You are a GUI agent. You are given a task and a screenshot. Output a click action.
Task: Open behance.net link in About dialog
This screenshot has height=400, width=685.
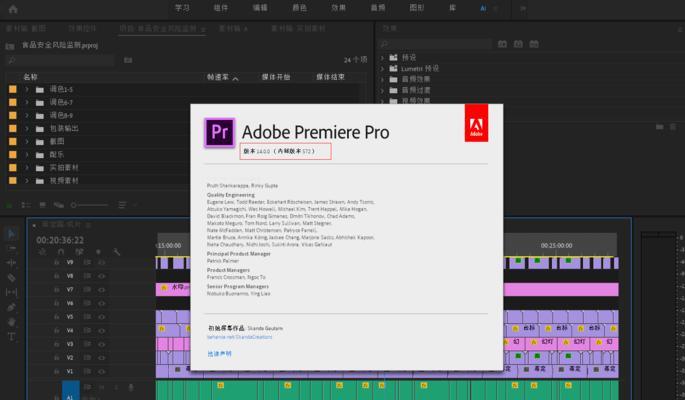click(239, 337)
